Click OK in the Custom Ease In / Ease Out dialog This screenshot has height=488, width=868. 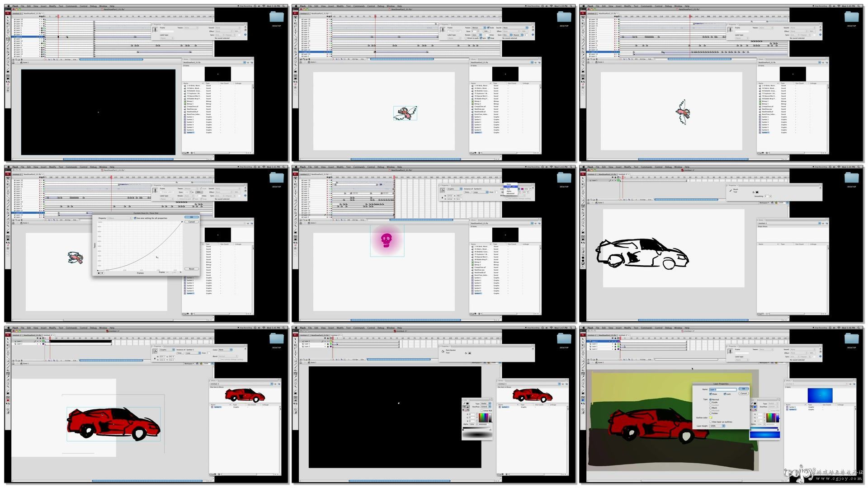tap(192, 217)
